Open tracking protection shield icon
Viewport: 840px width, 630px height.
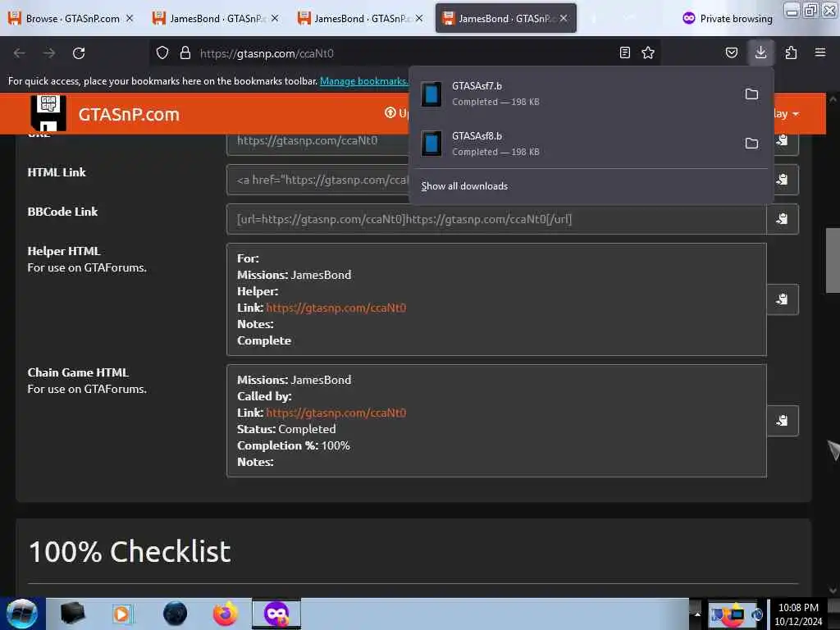pos(162,53)
